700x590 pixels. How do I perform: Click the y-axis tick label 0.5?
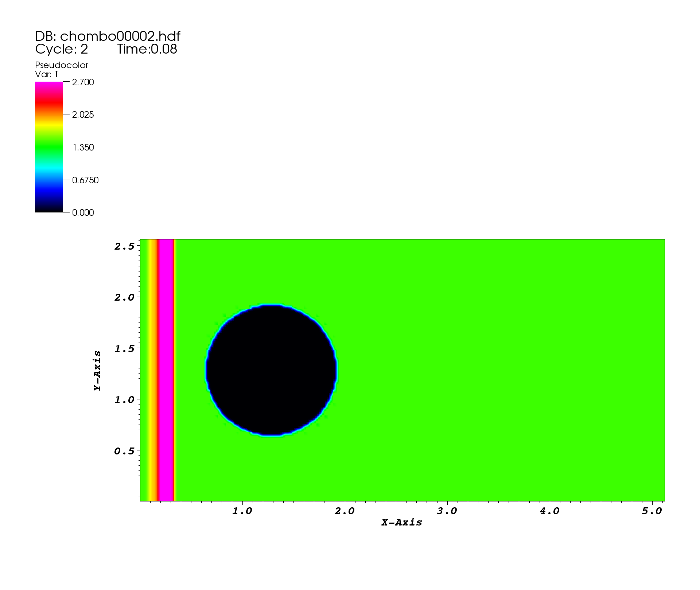point(124,452)
